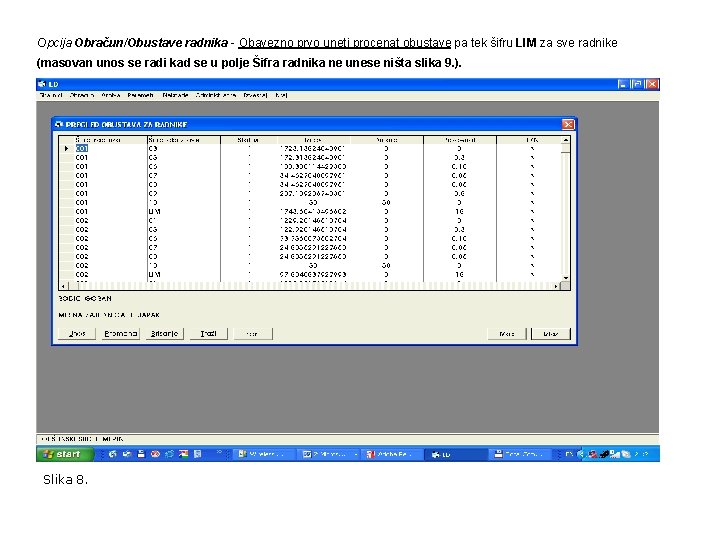Open the Izveštaj menu

(x=255, y=95)
